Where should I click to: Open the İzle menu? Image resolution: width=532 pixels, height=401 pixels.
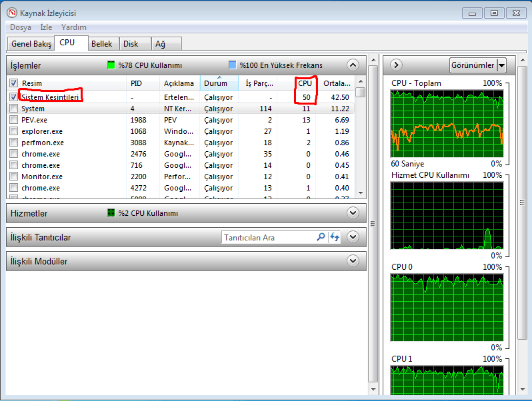[46, 27]
